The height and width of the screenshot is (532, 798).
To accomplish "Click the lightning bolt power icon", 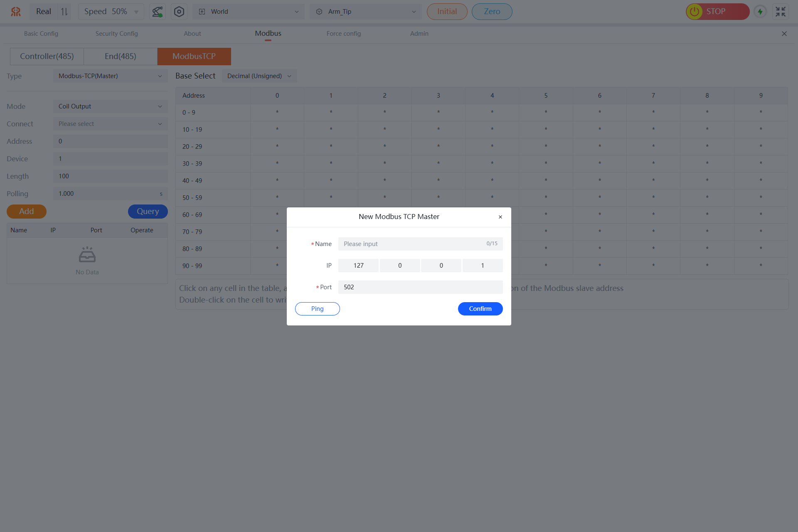I will [x=760, y=12].
